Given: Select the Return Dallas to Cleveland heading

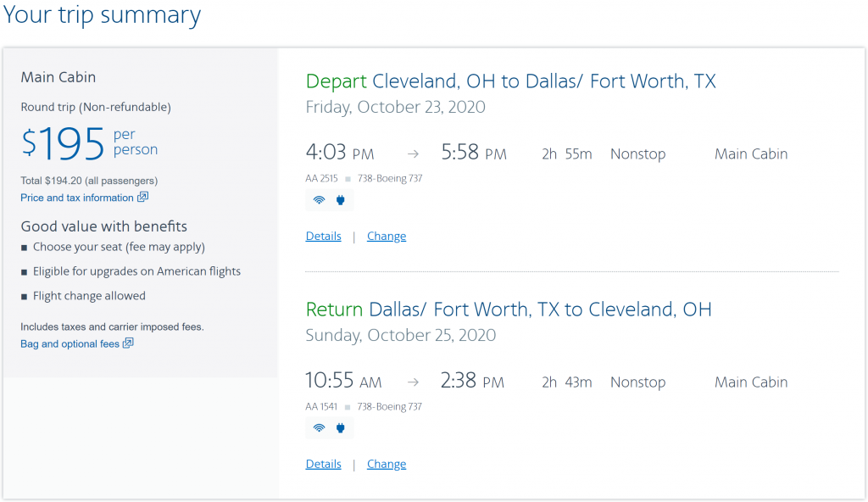Looking at the screenshot, I should coord(509,310).
